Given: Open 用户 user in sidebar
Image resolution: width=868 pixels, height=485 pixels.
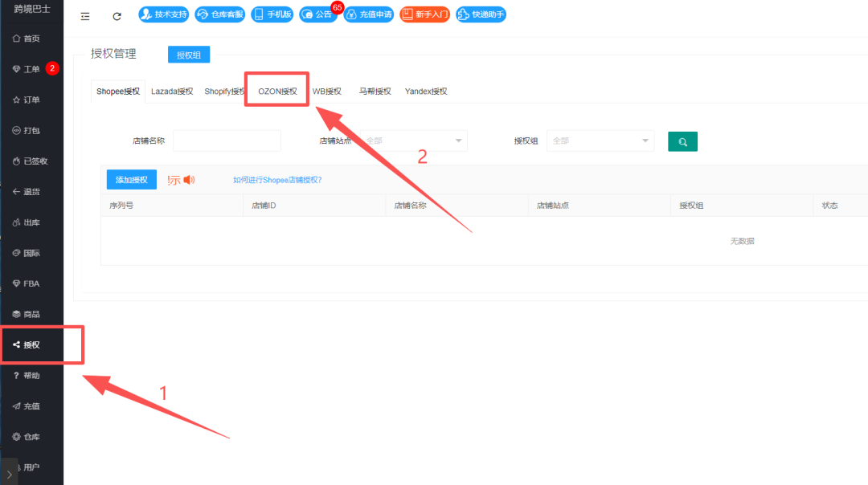Looking at the screenshot, I should [31, 467].
